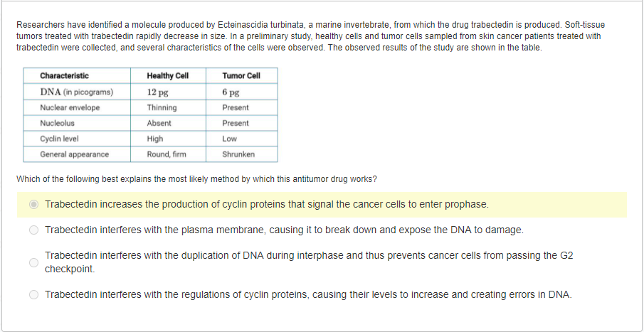Click the Tumor Cell column header
The height and width of the screenshot is (332, 644).
point(241,76)
